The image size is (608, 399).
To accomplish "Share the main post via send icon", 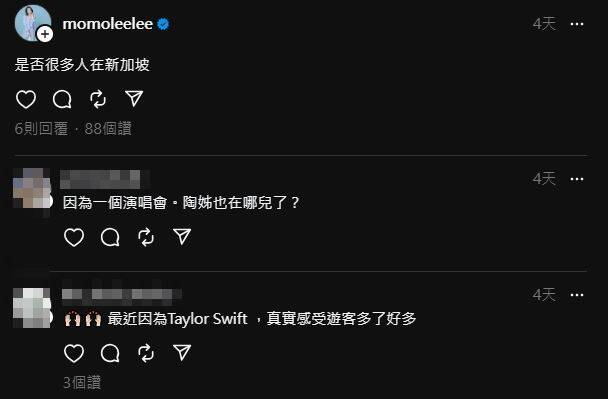I will (x=134, y=98).
